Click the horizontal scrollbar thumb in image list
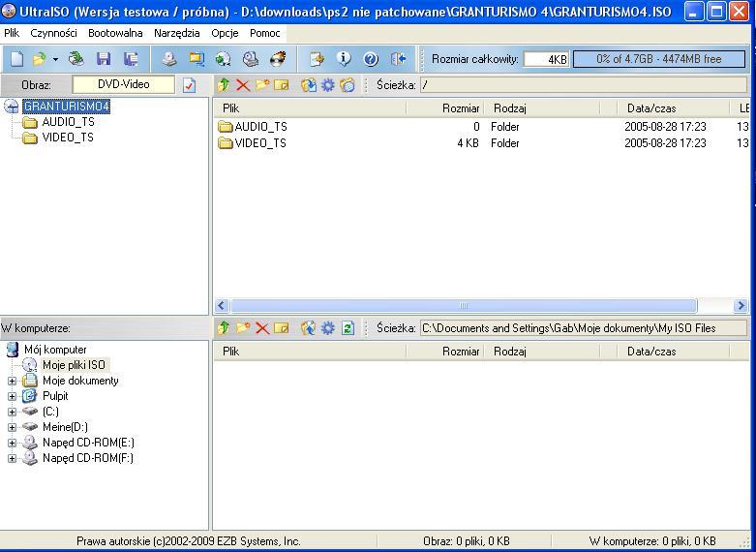This screenshot has height=552, width=756. (x=464, y=305)
